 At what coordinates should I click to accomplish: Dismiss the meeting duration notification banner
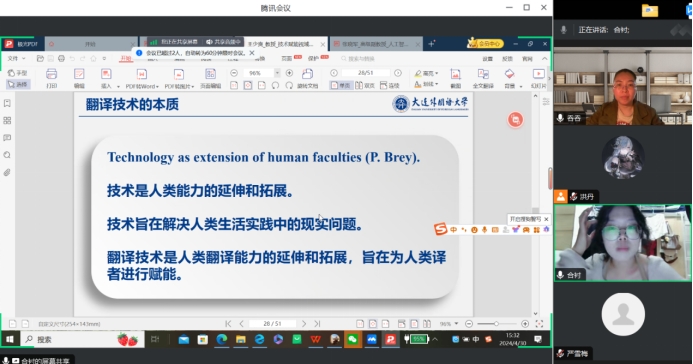[x=252, y=53]
